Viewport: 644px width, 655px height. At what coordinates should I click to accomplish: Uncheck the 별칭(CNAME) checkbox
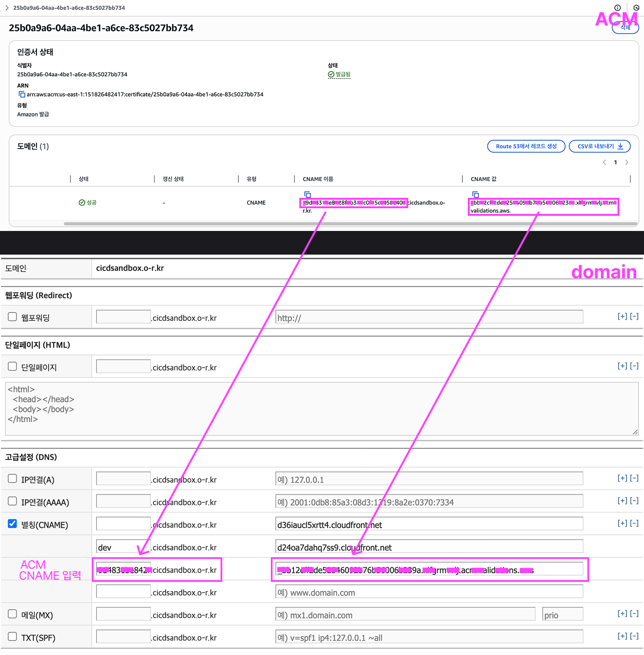tap(12, 524)
